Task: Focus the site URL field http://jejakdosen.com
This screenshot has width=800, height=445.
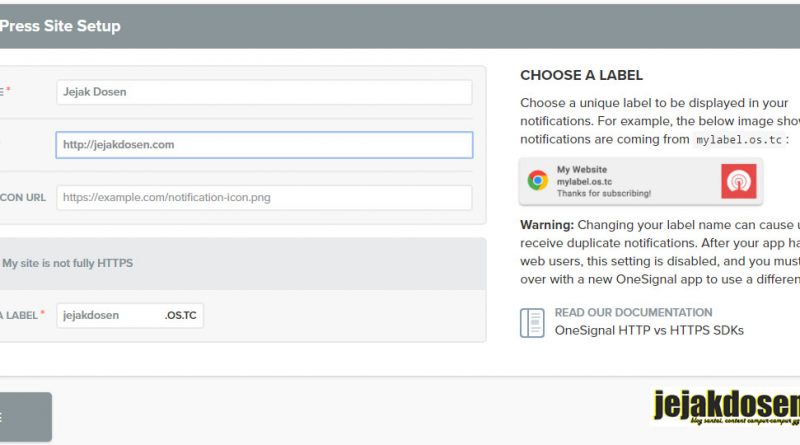Action: 264,145
